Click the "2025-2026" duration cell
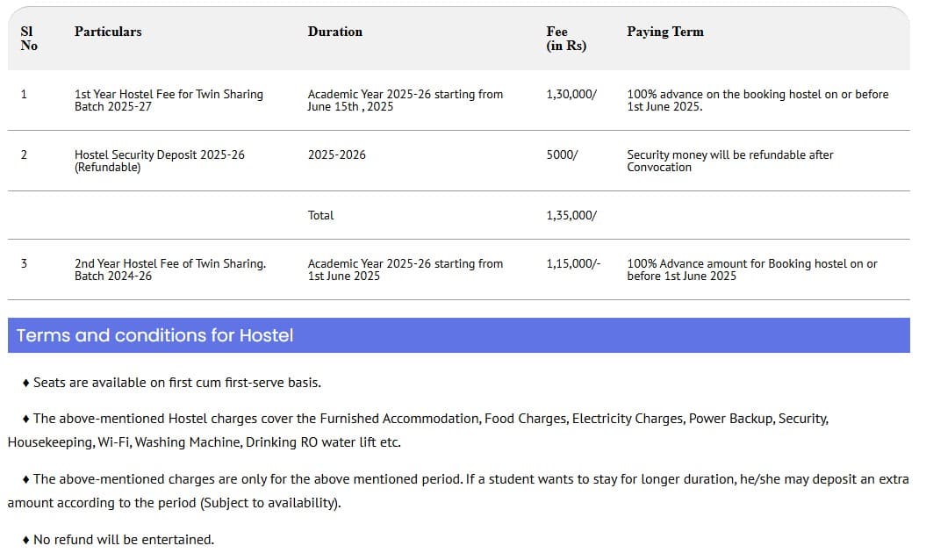Image resolution: width=926 pixels, height=560 pixels. point(336,154)
